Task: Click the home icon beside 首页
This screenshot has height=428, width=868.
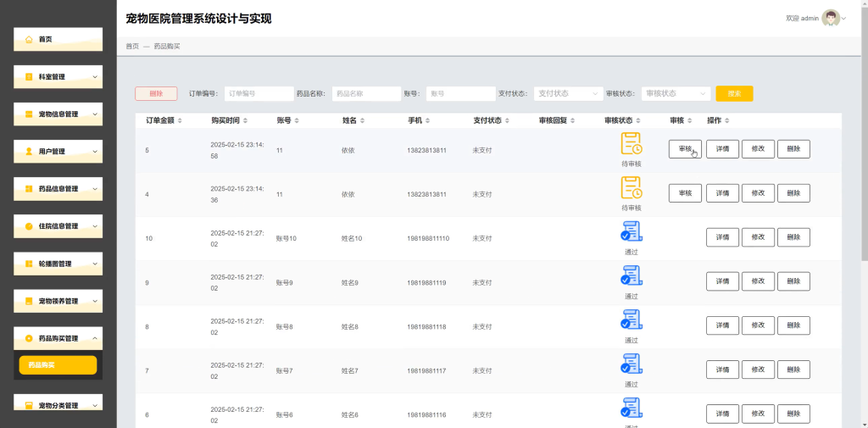Action: coord(30,39)
